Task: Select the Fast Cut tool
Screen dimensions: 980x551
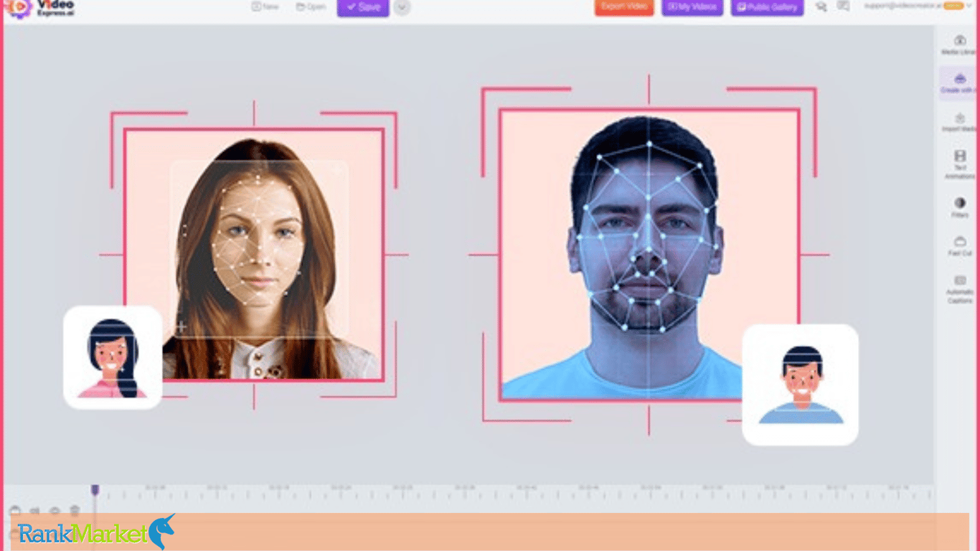Action: tap(959, 247)
